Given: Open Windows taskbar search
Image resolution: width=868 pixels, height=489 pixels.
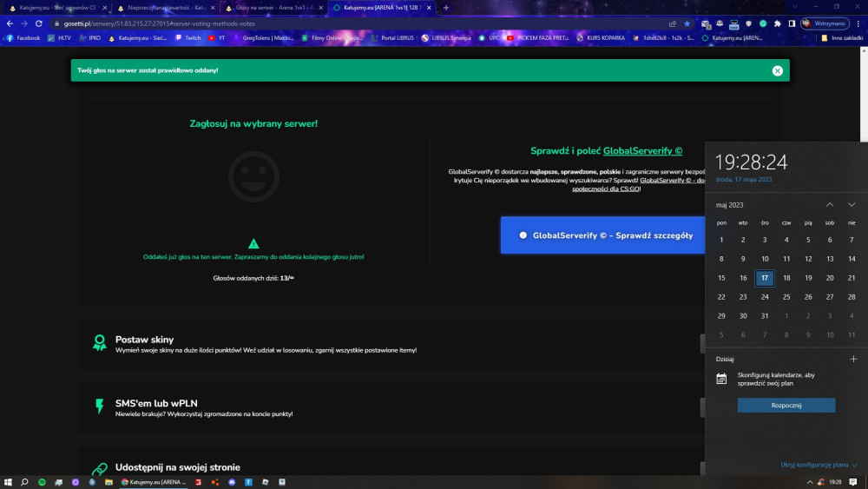Looking at the screenshot, I should click(x=24, y=482).
